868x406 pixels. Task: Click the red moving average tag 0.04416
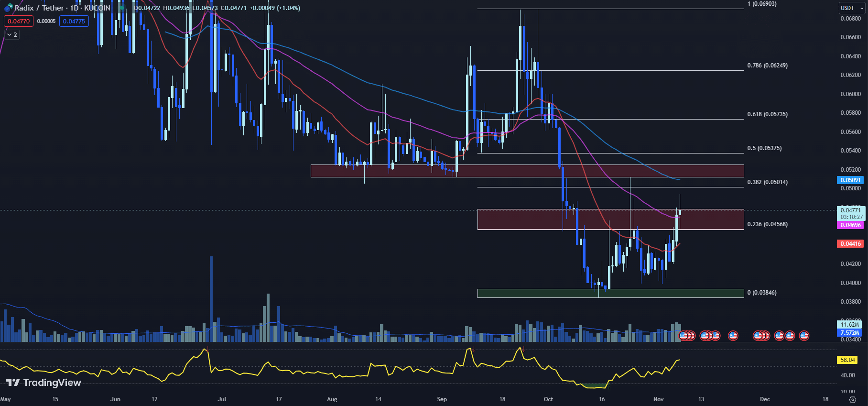pyautogui.click(x=851, y=244)
